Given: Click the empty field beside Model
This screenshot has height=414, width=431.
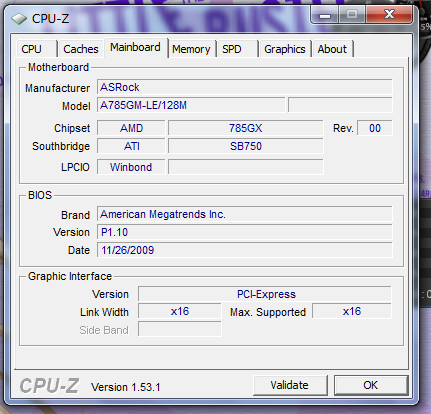Looking at the screenshot, I should tap(340, 106).
